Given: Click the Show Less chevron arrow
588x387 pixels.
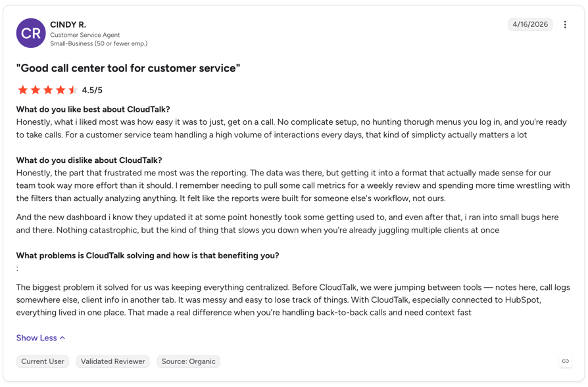Looking at the screenshot, I should 62,338.
